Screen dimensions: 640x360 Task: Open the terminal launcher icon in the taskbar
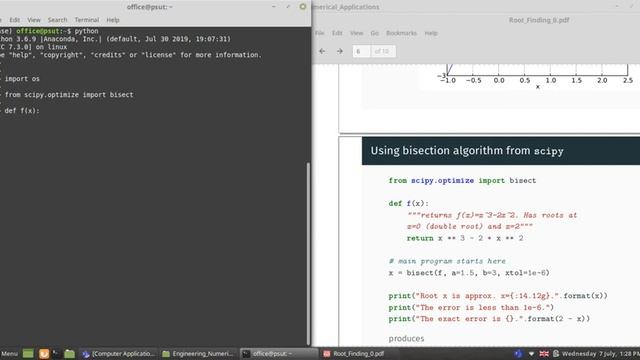point(56,353)
